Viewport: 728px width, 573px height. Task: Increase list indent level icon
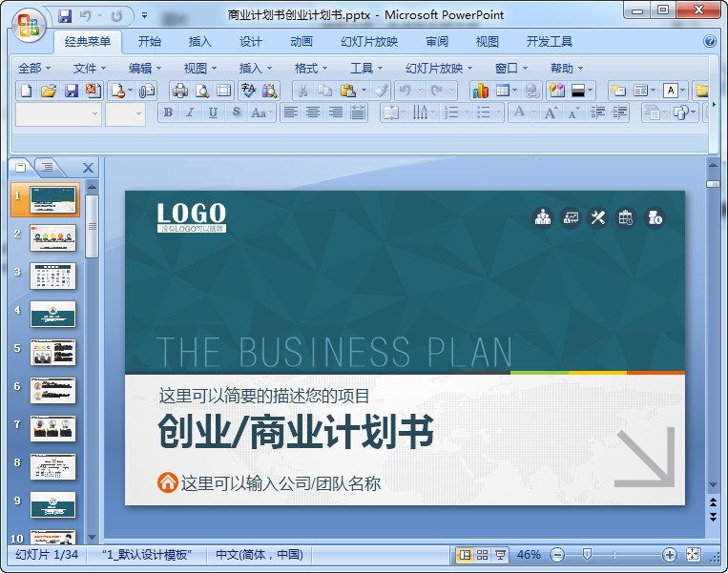(620, 113)
